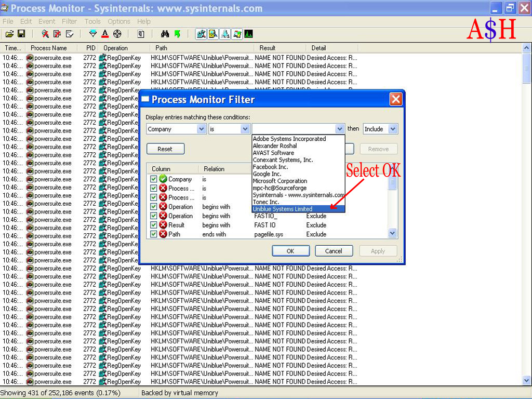Choose Microsoft Corporation from dropdown list
This screenshot has height=399, width=532.
pos(298,181)
